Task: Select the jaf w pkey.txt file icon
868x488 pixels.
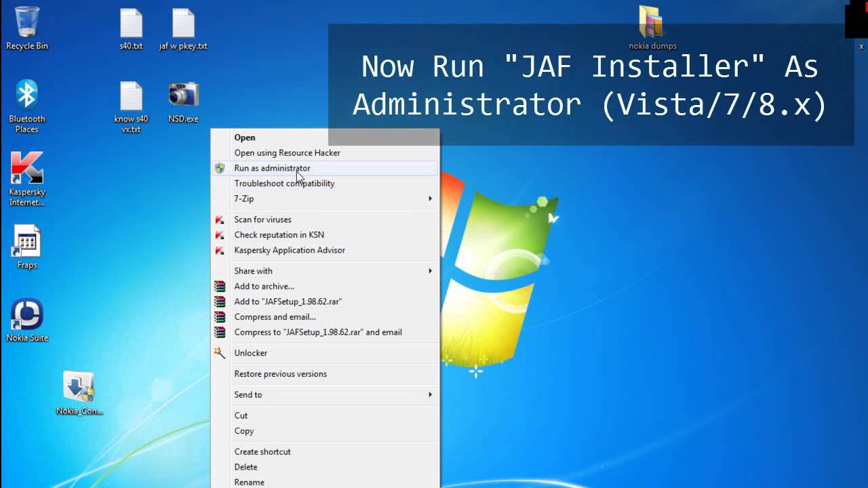Action: click(183, 29)
